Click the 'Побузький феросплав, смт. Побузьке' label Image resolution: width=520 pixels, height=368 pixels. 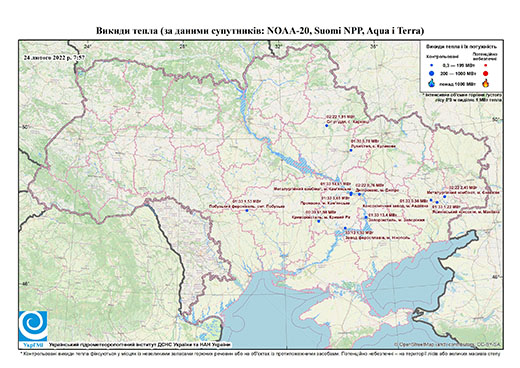247,206
